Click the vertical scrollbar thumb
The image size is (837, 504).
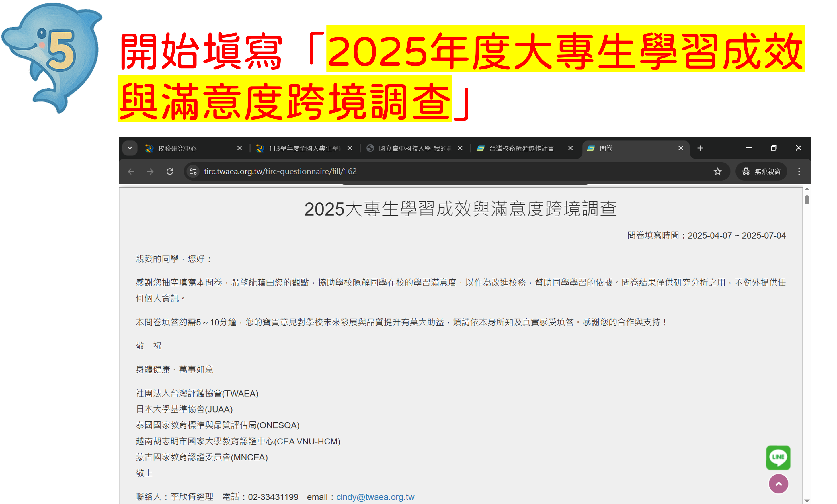point(807,200)
